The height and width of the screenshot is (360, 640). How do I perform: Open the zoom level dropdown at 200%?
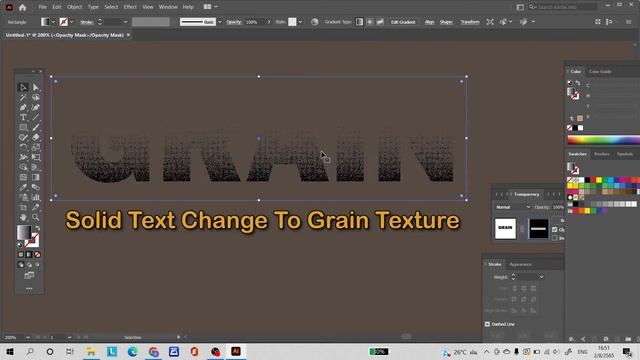tap(27, 338)
